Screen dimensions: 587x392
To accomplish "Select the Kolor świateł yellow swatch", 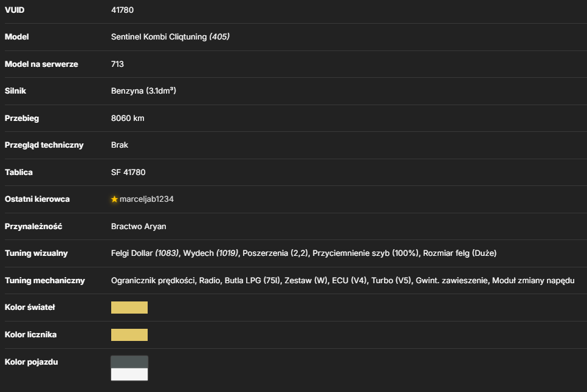I will [129, 308].
